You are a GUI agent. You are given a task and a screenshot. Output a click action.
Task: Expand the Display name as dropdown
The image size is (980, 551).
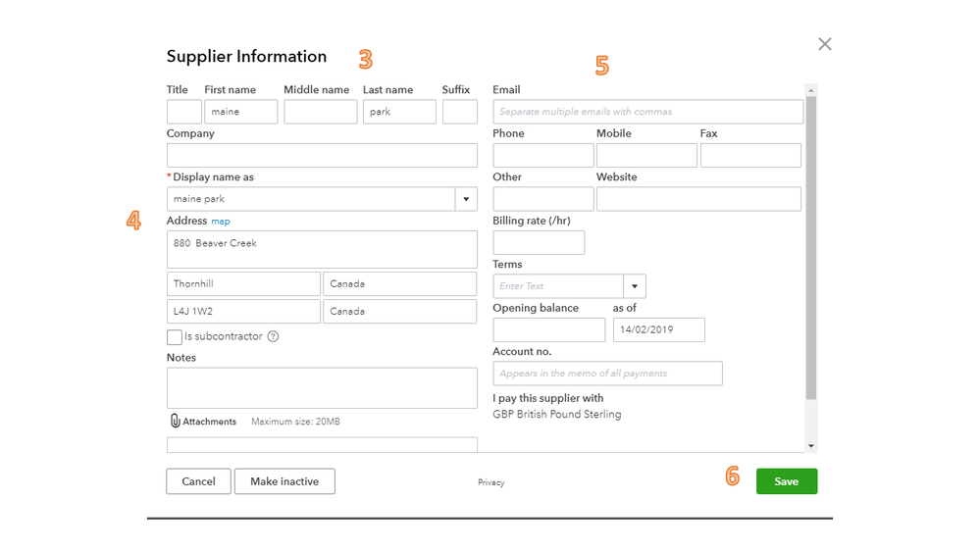[x=466, y=199]
